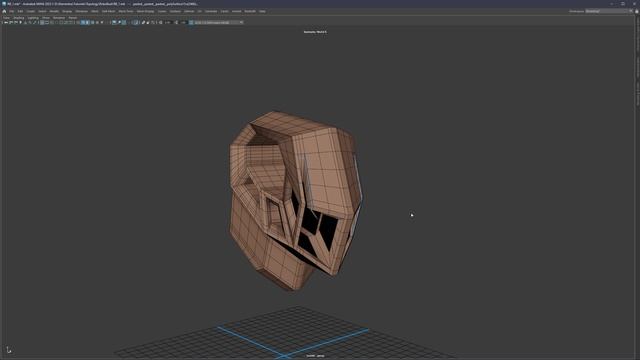Image resolution: width=640 pixels, height=360 pixels.
Task: Open the Arnold menu
Action: pos(236,11)
